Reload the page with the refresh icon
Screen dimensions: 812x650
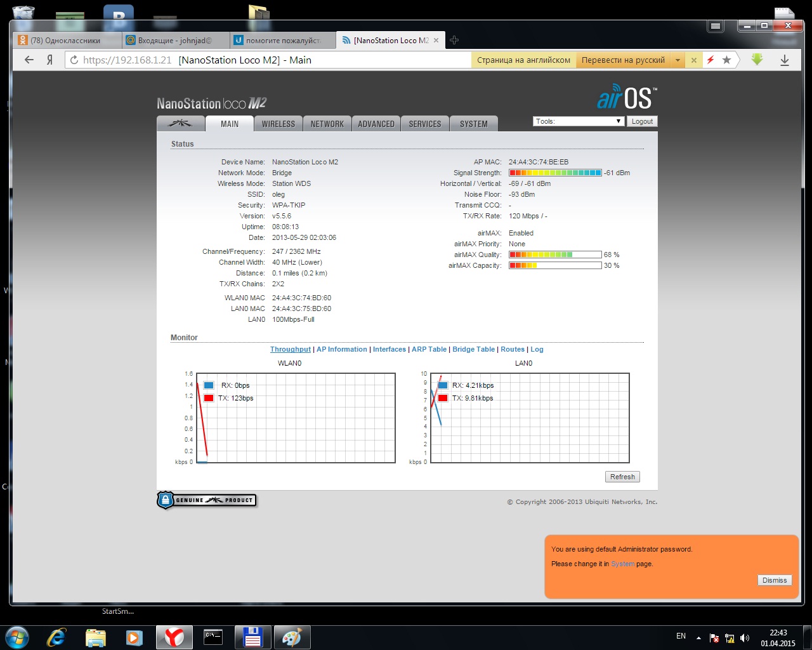point(74,60)
